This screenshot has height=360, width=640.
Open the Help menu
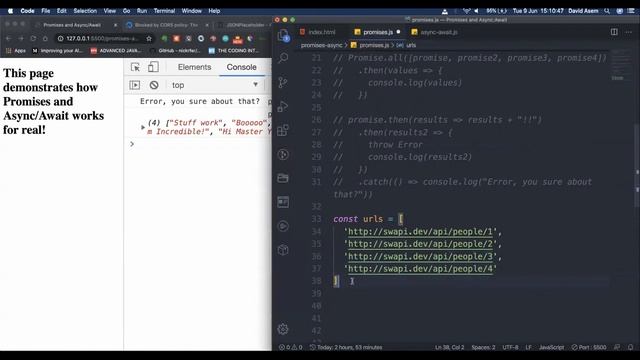point(214,11)
